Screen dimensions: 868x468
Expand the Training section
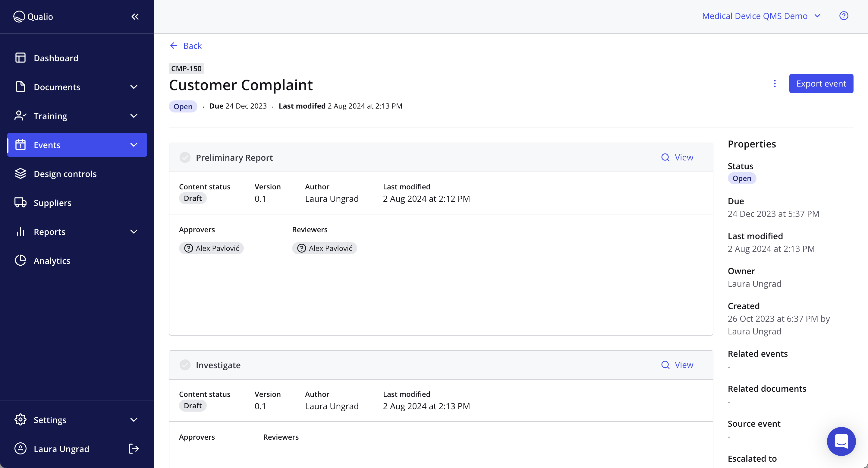tap(134, 116)
